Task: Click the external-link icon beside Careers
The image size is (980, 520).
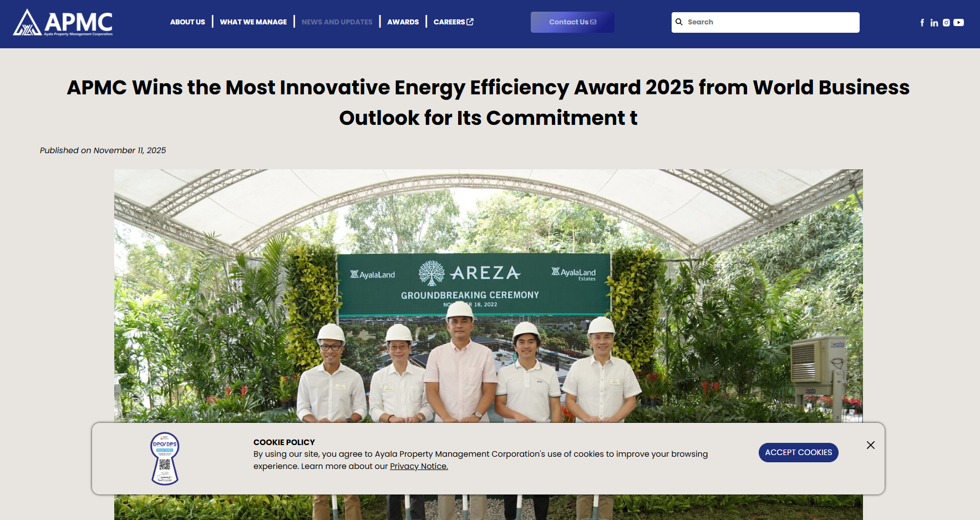Action: (x=470, y=22)
